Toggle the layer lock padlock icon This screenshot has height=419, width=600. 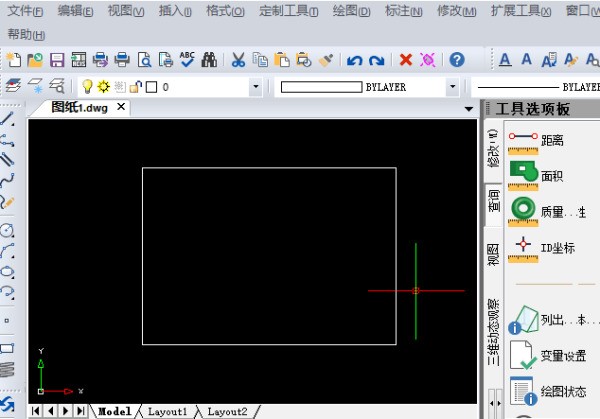click(135, 87)
